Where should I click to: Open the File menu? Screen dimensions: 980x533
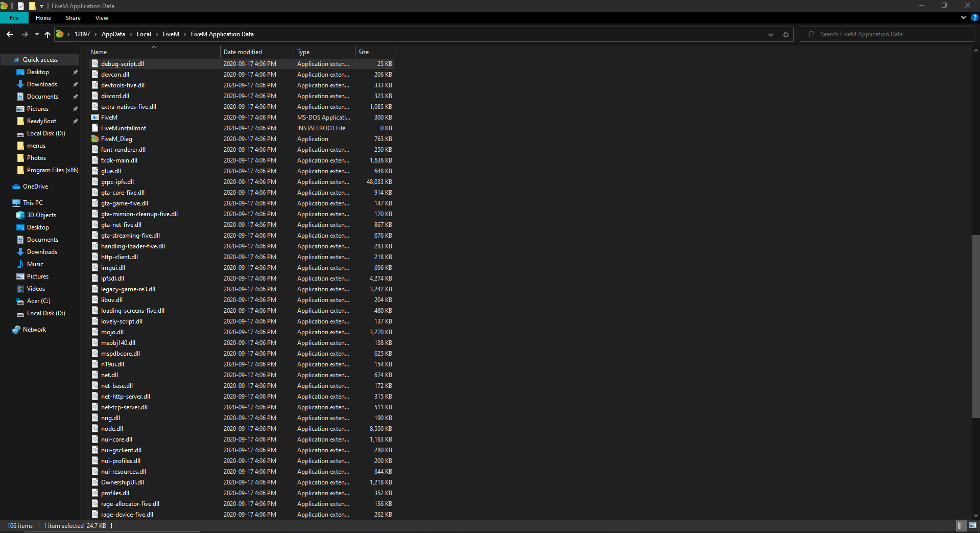tap(14, 18)
